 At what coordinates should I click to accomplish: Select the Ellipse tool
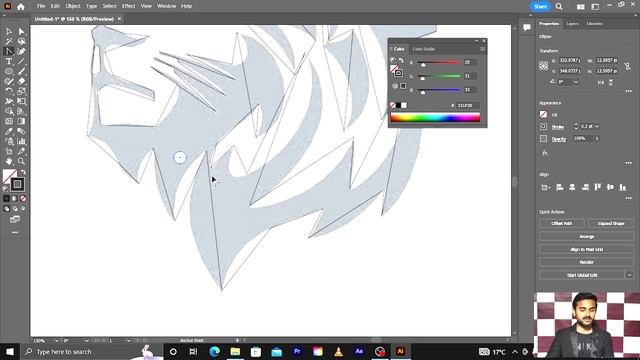point(9,71)
